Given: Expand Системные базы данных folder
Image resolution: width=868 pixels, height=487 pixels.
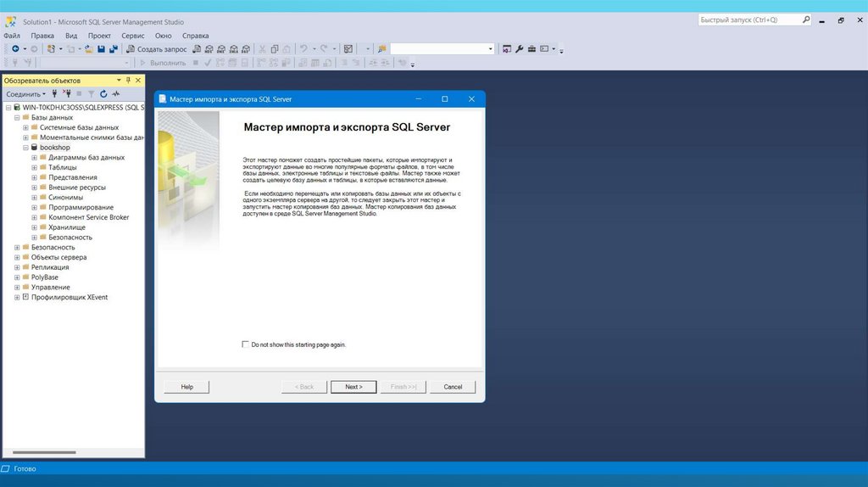Looking at the screenshot, I should (x=25, y=127).
